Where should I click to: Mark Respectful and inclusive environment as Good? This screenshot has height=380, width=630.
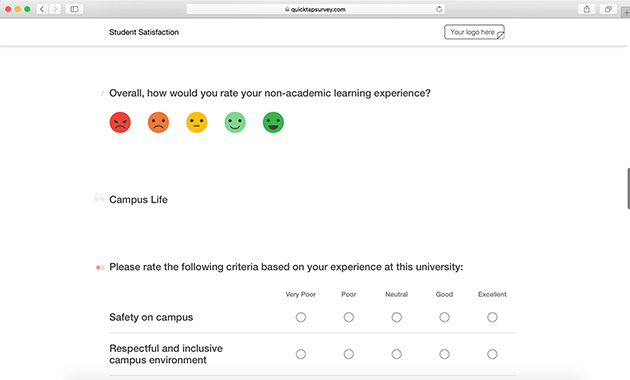444,354
